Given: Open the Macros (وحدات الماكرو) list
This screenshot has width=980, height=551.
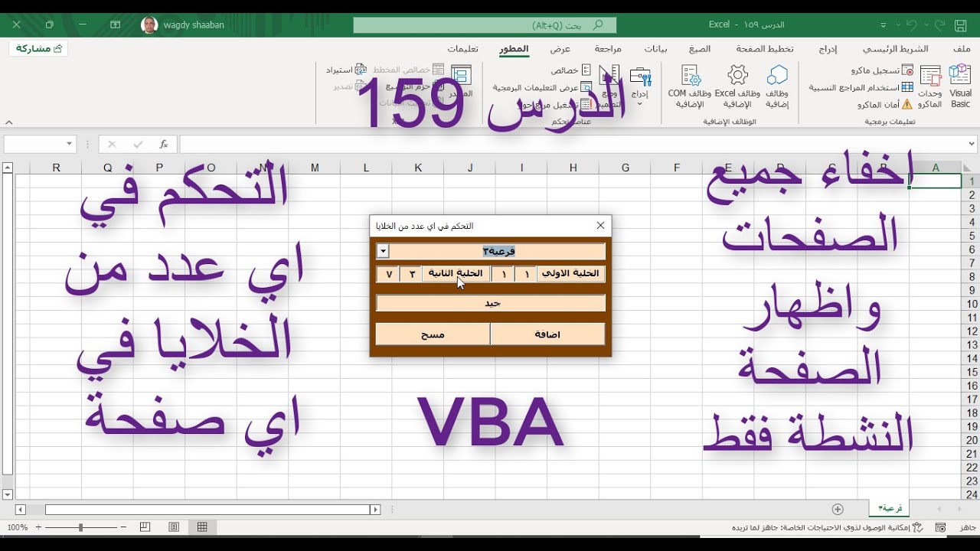Looking at the screenshot, I should (x=930, y=86).
